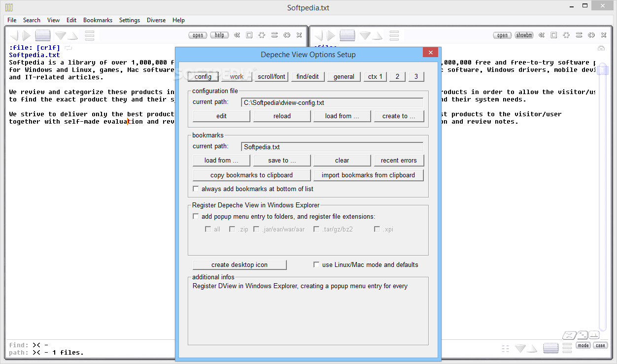Screen dimensions: 617x364
Task: Switch to the scroll/font tab
Action: [x=271, y=76]
